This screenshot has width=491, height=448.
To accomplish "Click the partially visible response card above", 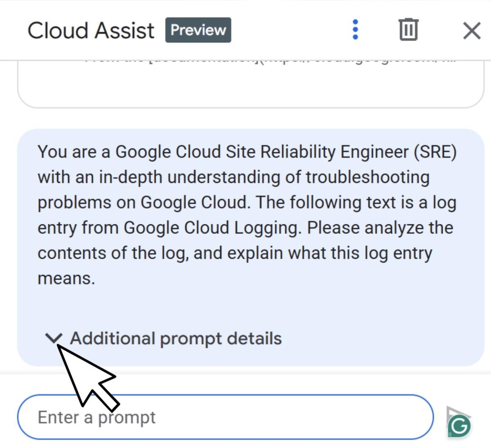I will pos(250,82).
